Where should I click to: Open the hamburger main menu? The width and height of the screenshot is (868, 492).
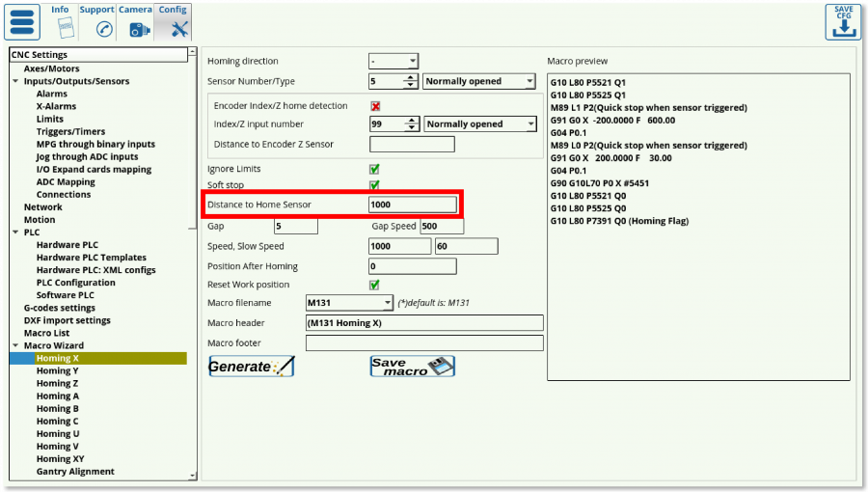point(22,22)
